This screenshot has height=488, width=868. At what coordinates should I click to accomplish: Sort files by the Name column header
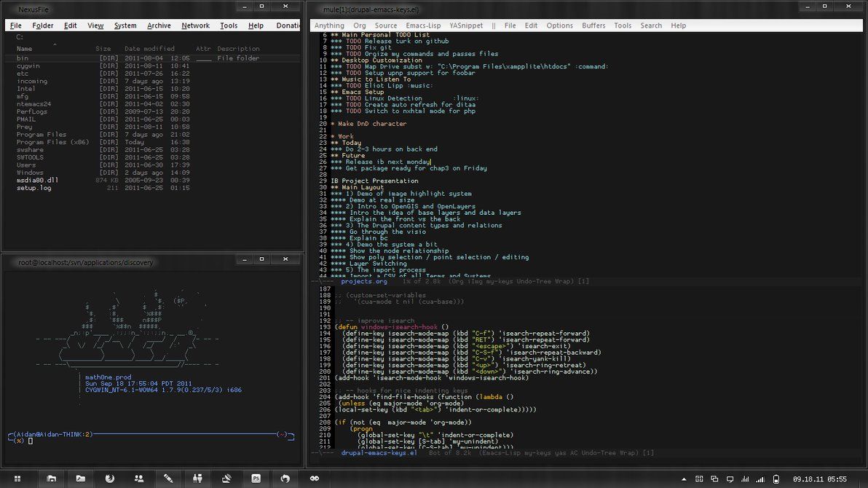click(x=25, y=49)
